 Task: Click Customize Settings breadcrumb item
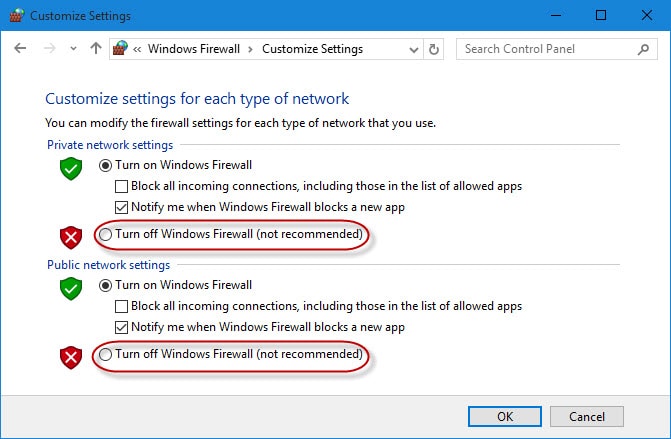[313, 48]
